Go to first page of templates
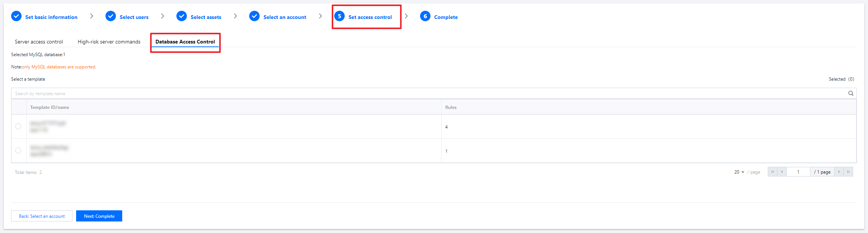This screenshot has height=233, width=868. click(x=773, y=172)
